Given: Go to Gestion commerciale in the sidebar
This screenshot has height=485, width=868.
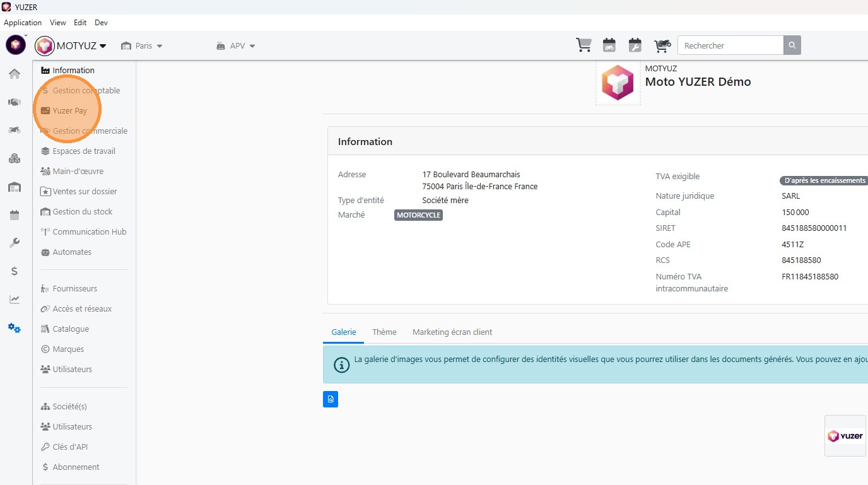Looking at the screenshot, I should point(85,131).
